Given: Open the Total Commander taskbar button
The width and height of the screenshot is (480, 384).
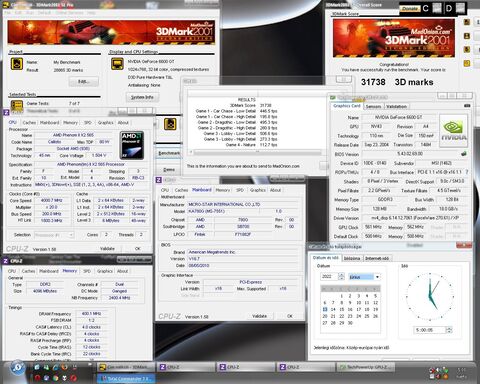Looking at the screenshot, I should tap(126, 378).
